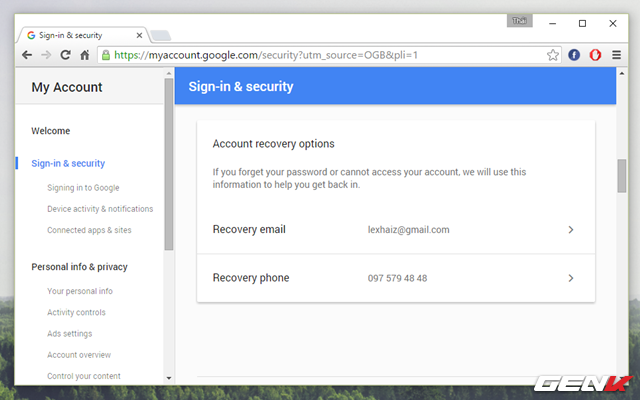Viewport: 640px width, 400px height.
Task: Reload the page with the refresh icon
Action: pos(66,55)
